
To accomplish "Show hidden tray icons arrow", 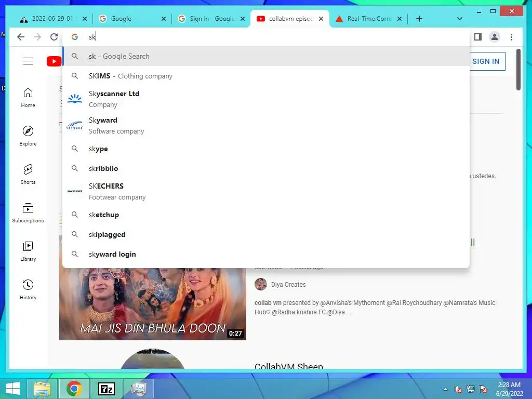I will [445, 389].
